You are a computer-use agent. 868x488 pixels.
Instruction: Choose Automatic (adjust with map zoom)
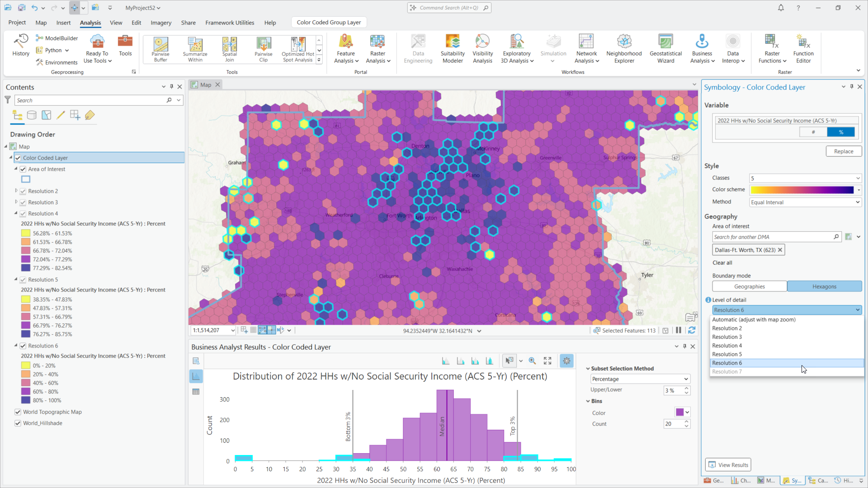(x=787, y=319)
